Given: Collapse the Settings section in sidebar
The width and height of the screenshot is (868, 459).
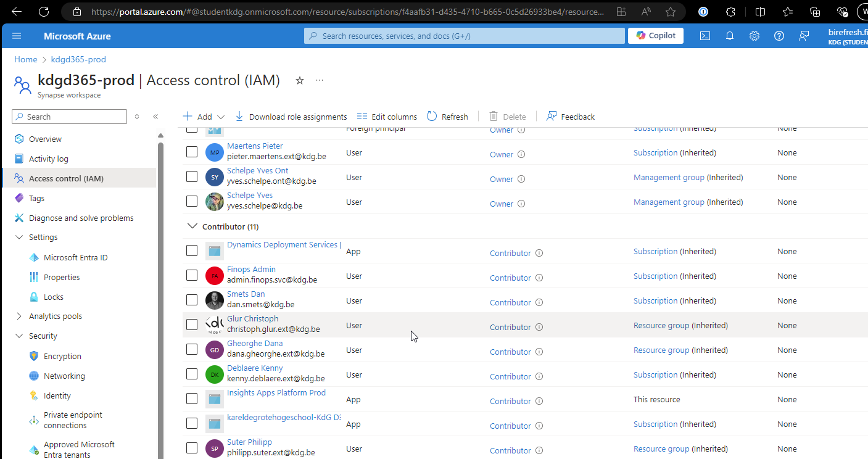Looking at the screenshot, I should (x=19, y=238).
